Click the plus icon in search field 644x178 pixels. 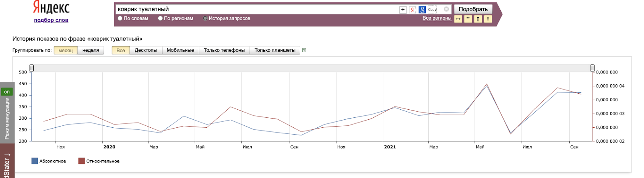[x=402, y=10]
